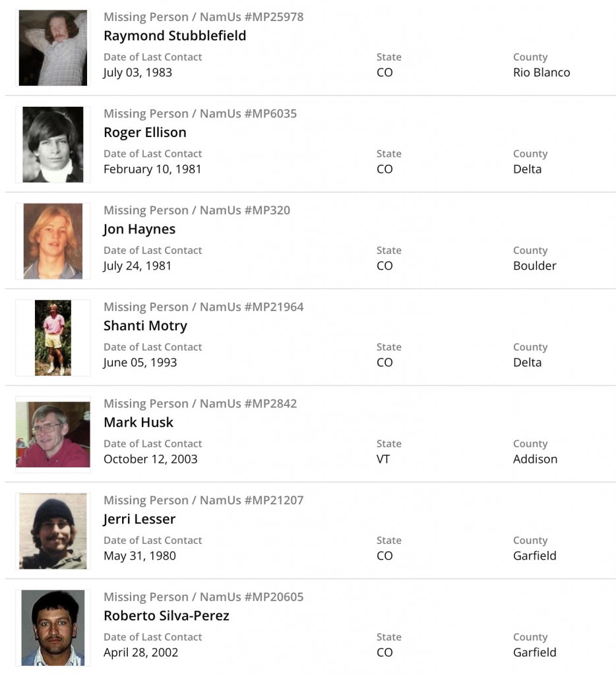Open the Jerri Lesser case name
616x675 pixels.
pyautogui.click(x=139, y=519)
